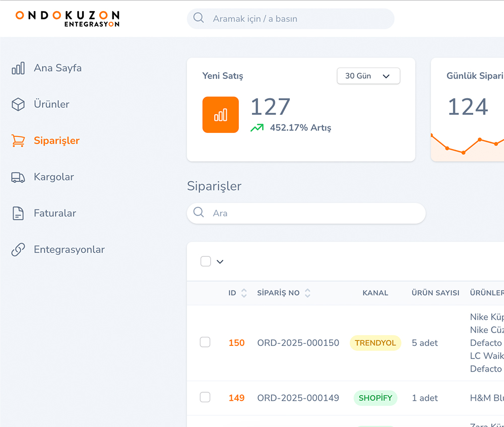Open order ID 150 link
Screen dimensions: 504x427
coord(236,343)
